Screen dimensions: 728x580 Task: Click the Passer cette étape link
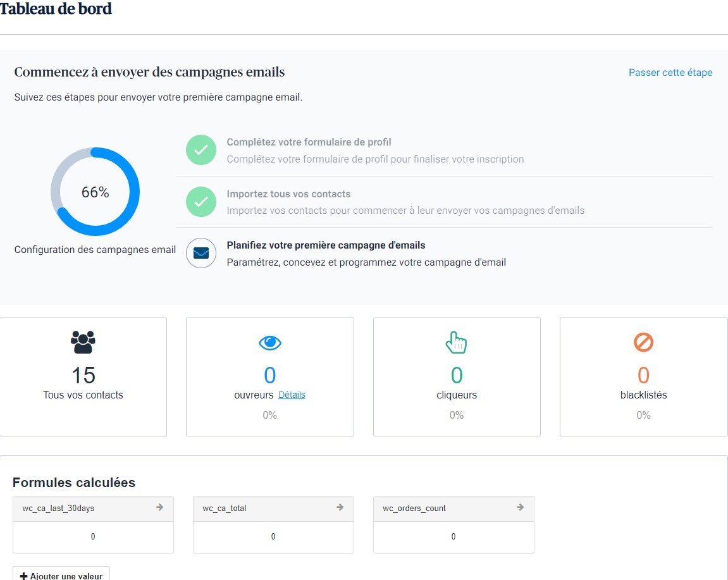point(670,73)
